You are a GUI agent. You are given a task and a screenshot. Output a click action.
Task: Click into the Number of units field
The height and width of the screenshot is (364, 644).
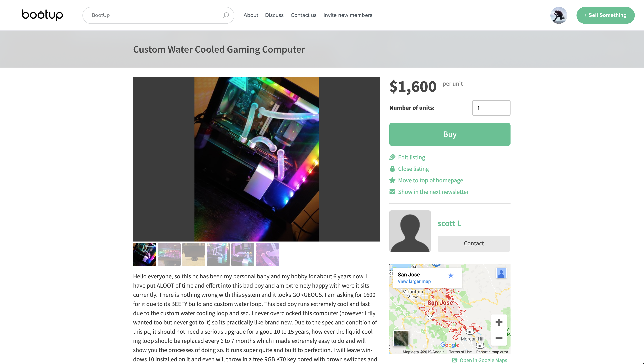pyautogui.click(x=491, y=108)
